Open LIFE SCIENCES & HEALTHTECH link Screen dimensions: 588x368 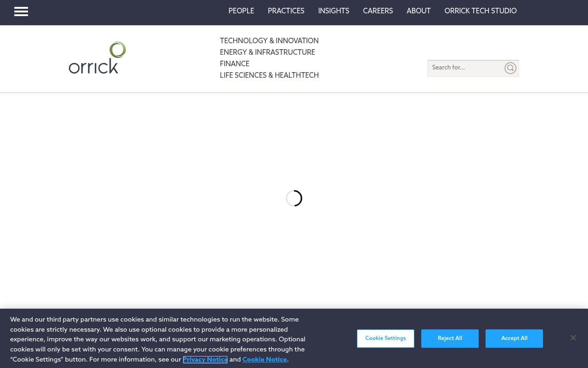coord(269,75)
